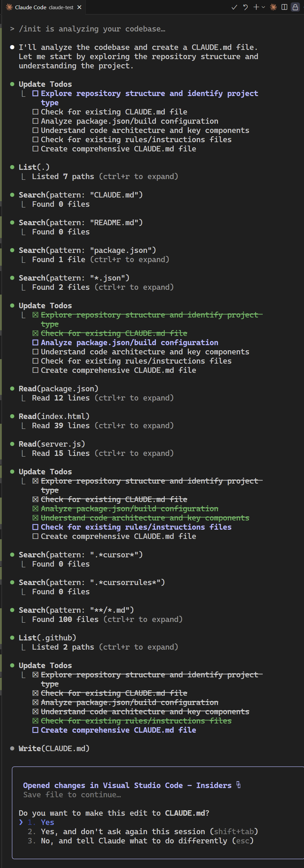Click the bold in-progress 'Analyze package.json/build configuration' checkbox
This screenshot has height=868, width=304.
(35, 342)
